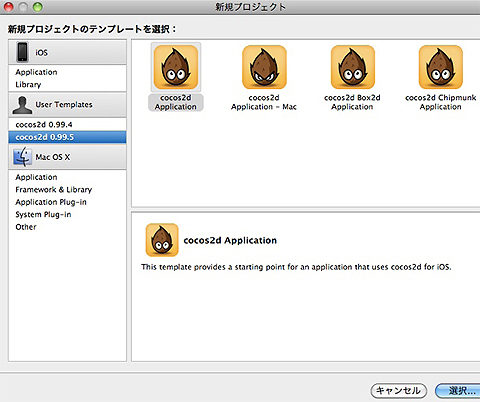
Task: Select the cocos2d Application - Mac template
Action: click(x=264, y=67)
